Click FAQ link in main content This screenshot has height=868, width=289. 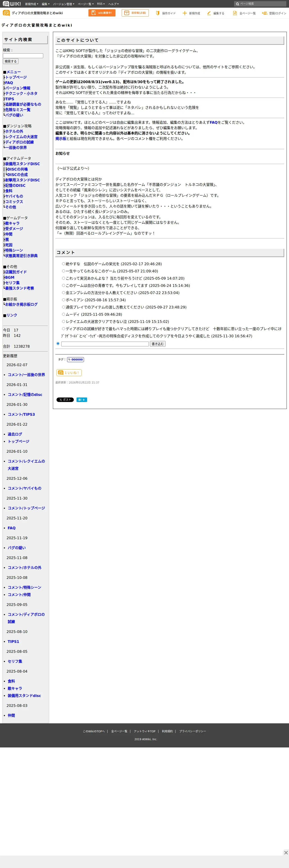[213, 122]
